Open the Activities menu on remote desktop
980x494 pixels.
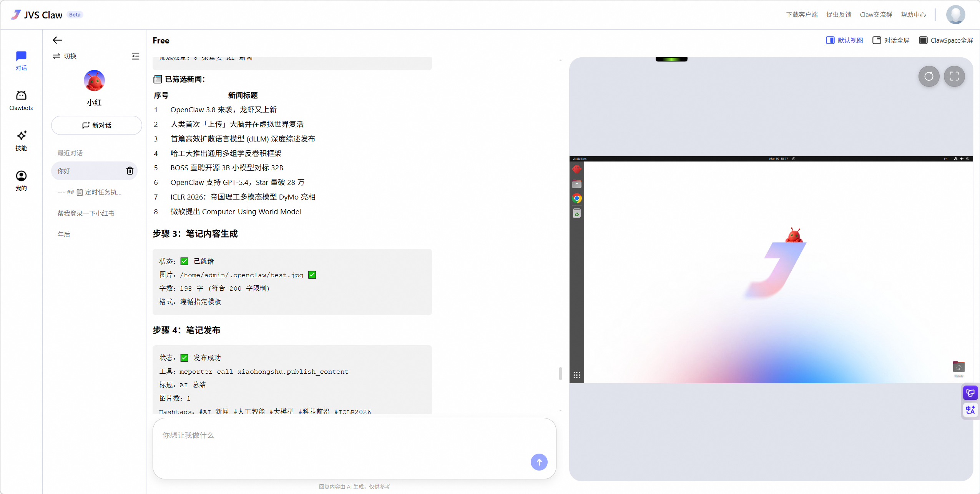coord(580,158)
